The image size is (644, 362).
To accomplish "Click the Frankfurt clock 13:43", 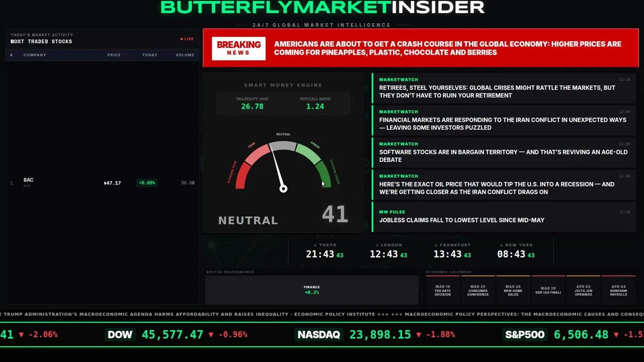I will coord(448,254).
